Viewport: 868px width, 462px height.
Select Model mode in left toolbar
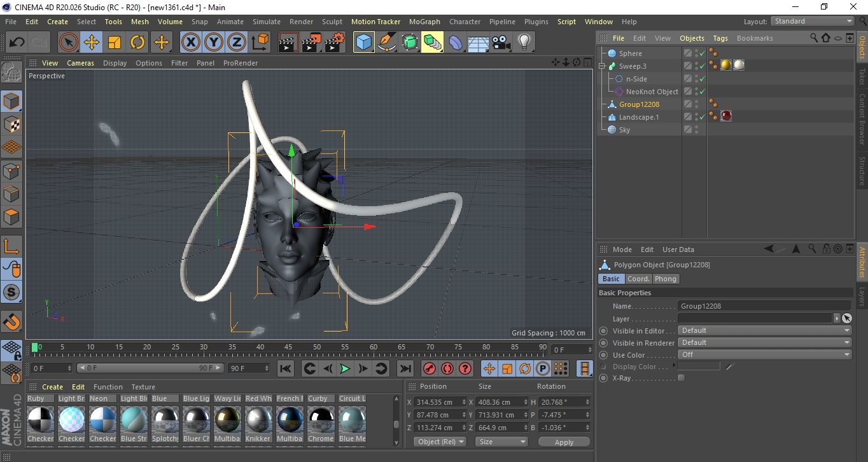point(11,101)
